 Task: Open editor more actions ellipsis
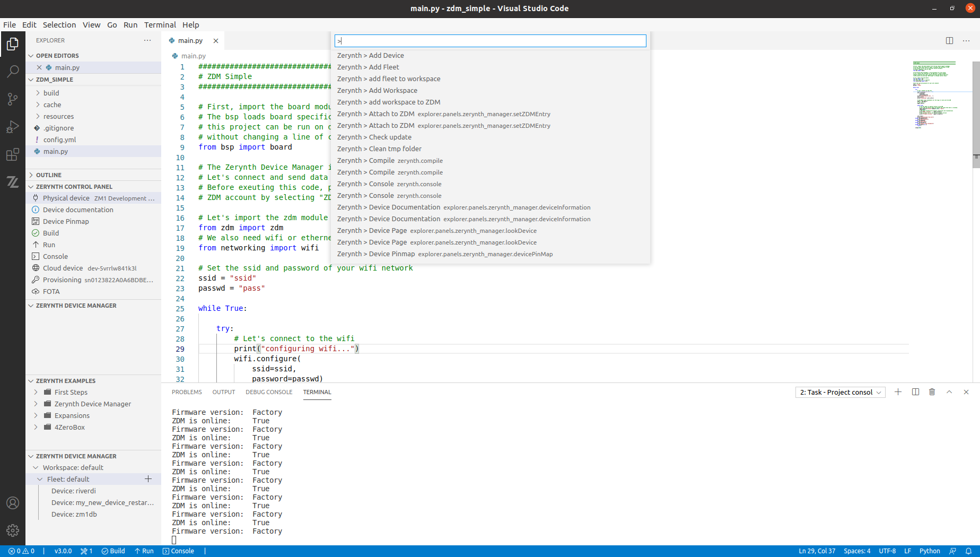click(966, 41)
